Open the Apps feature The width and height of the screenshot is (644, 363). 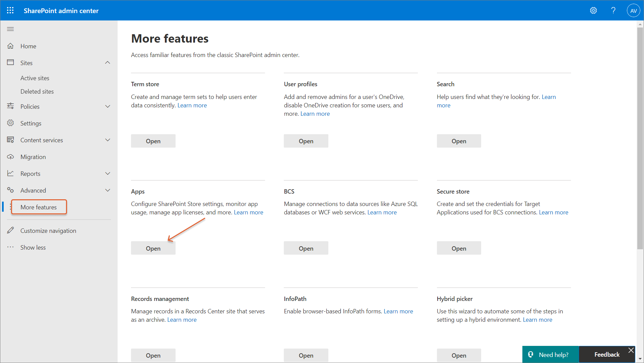(x=153, y=248)
